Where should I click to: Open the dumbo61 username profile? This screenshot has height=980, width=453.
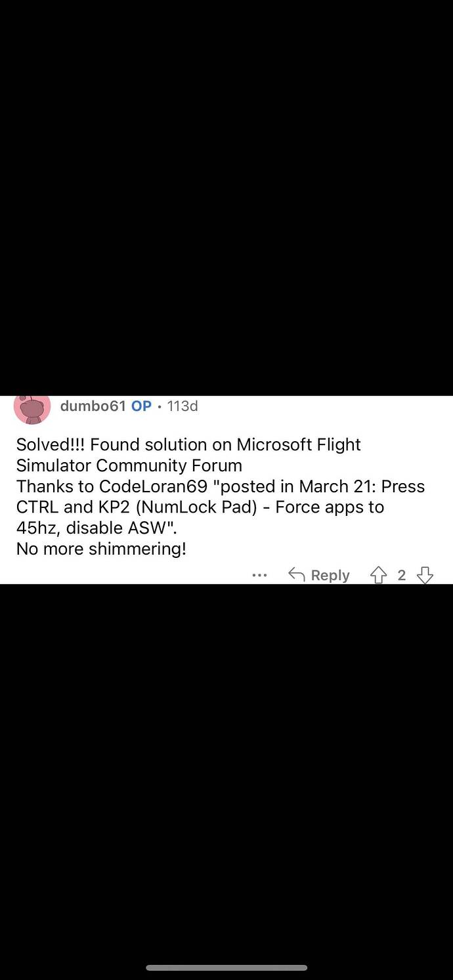tap(93, 406)
